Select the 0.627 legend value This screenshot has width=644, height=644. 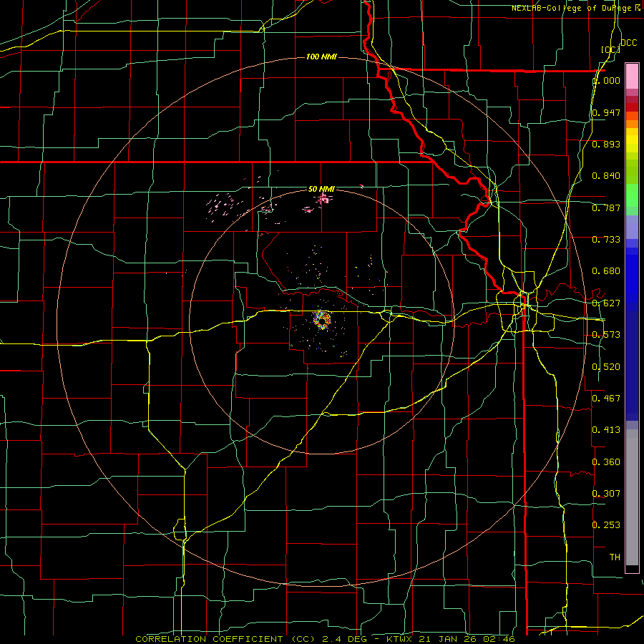click(606, 303)
